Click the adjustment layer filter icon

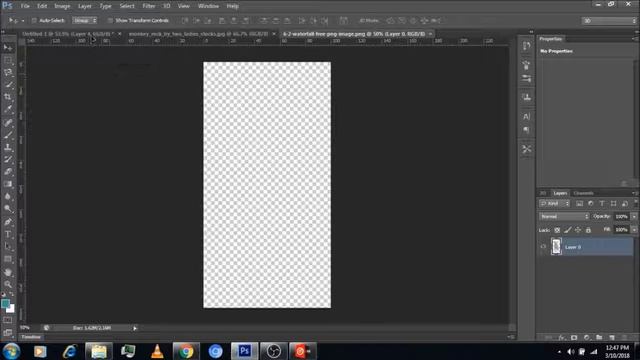591,203
